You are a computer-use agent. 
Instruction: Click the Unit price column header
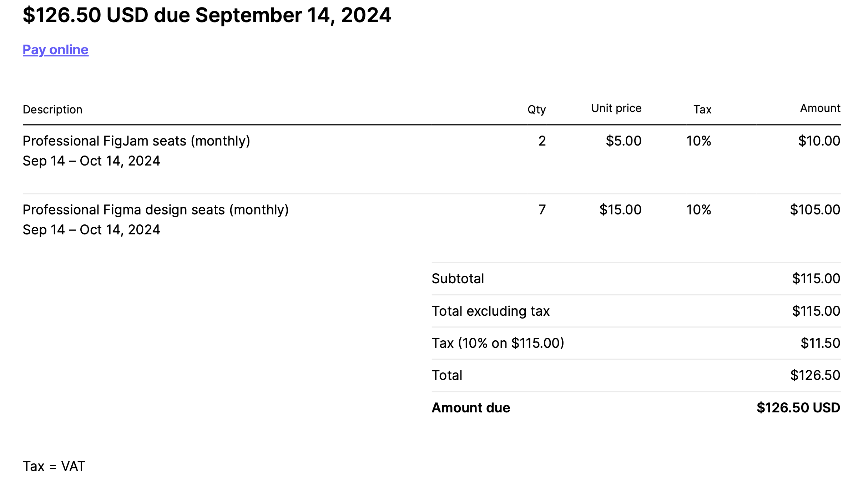(x=616, y=108)
